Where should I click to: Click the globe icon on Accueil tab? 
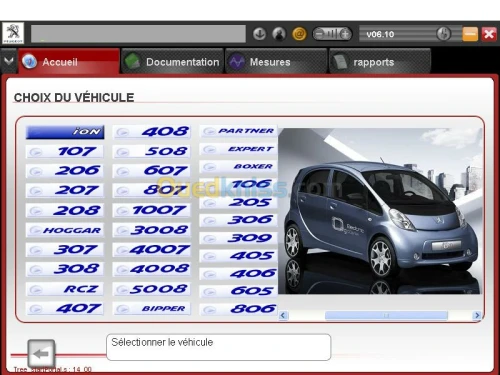(x=29, y=62)
